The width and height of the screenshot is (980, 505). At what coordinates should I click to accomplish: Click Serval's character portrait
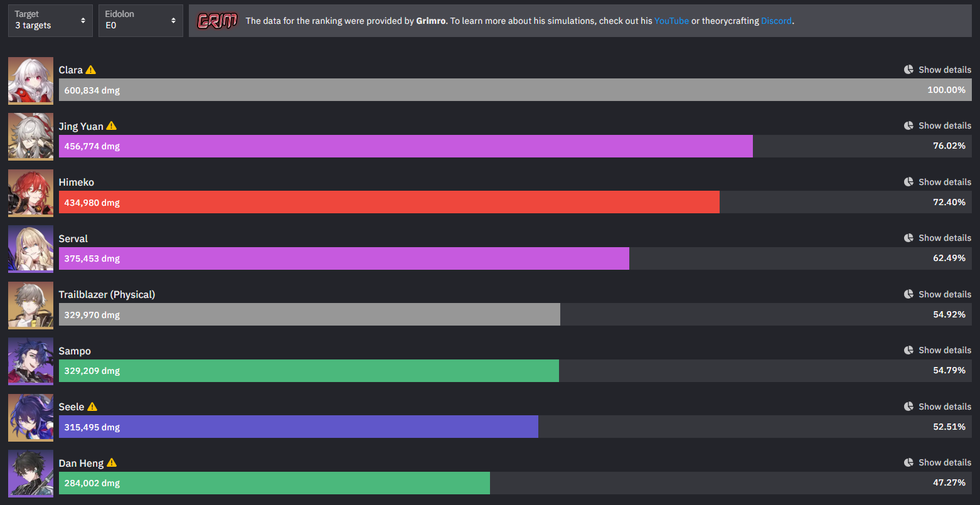[x=31, y=249]
